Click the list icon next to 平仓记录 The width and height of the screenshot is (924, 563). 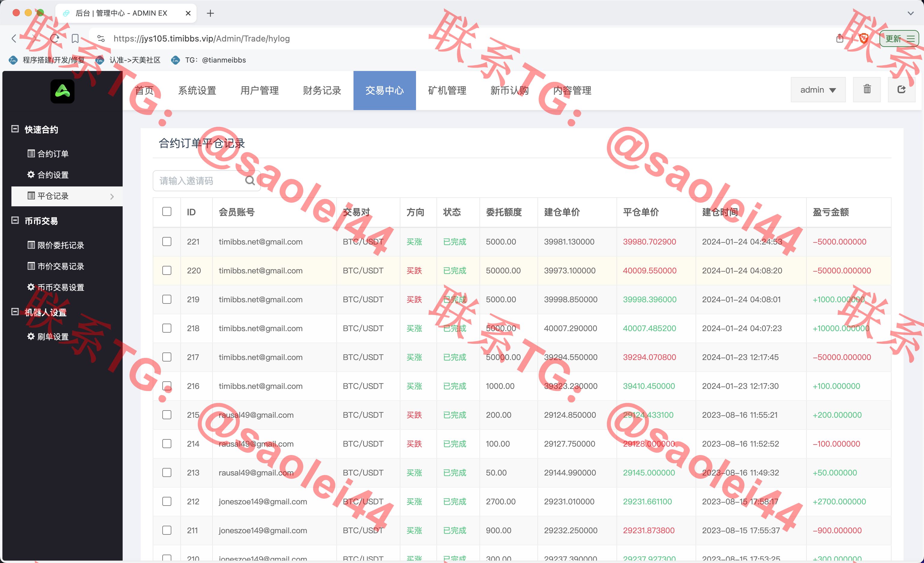(x=31, y=196)
